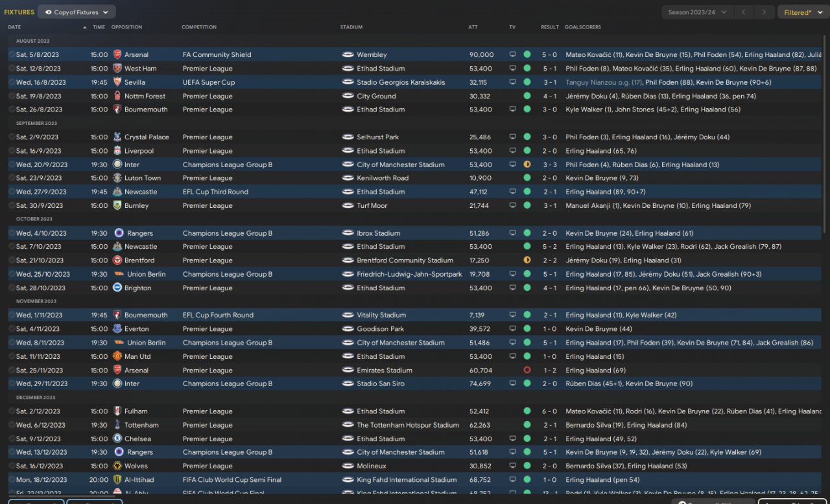Click the Everton club crest
The image size is (830, 504).
click(x=117, y=329)
